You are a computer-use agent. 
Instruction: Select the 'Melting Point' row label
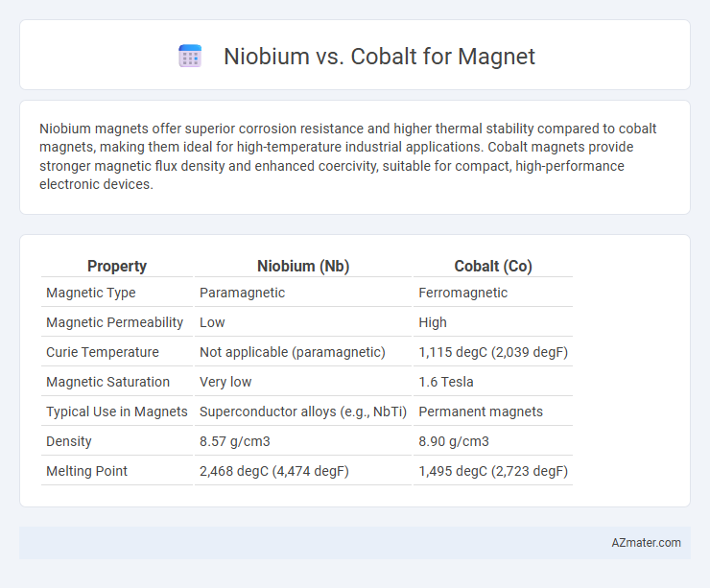pyautogui.click(x=86, y=471)
